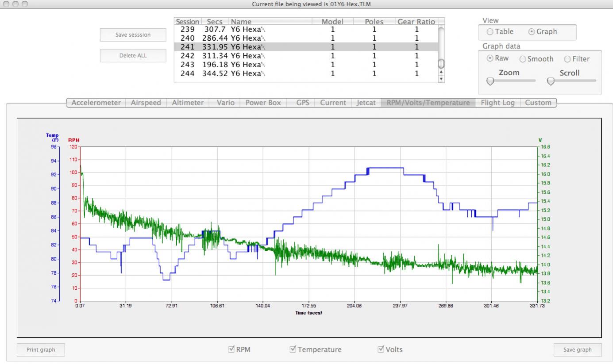Click session list scrollbar down arrow
This screenshot has height=364, width=613.
point(440,79)
